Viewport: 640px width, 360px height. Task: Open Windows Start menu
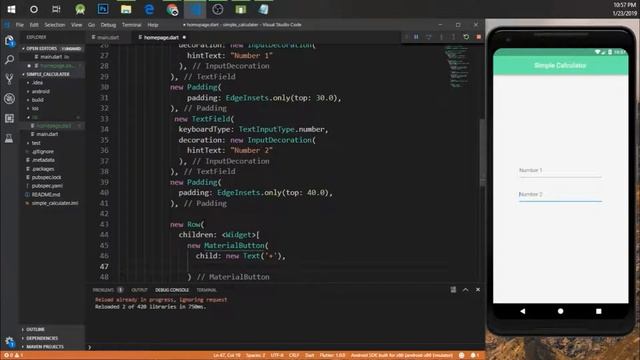click(11, 9)
